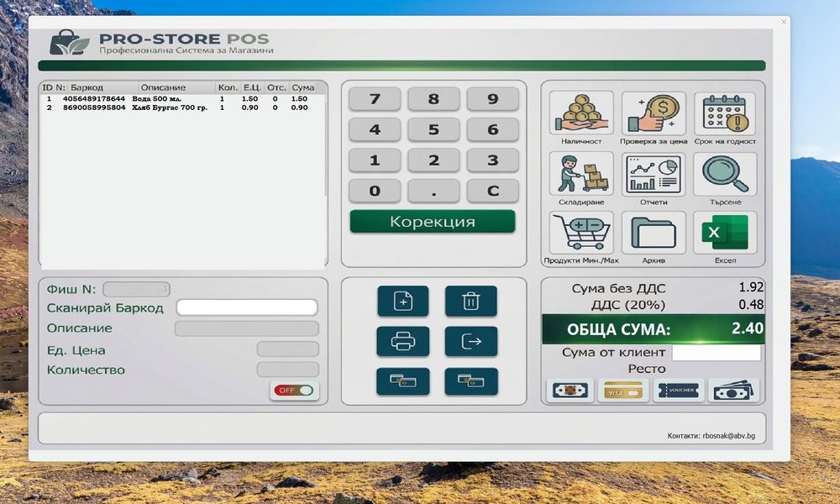Click the Ед. Цена field
This screenshot has height=504, width=840.
(x=287, y=349)
